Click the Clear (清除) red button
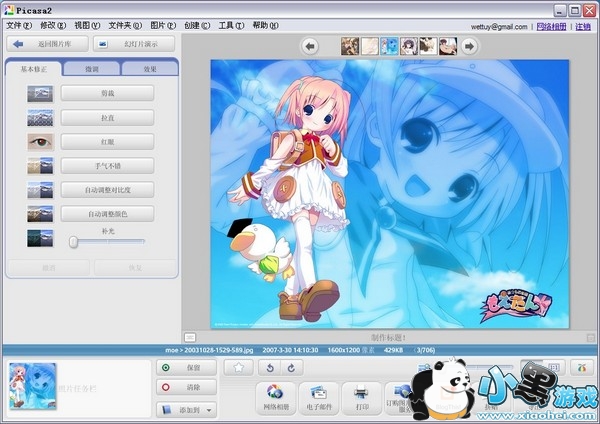 (x=185, y=387)
